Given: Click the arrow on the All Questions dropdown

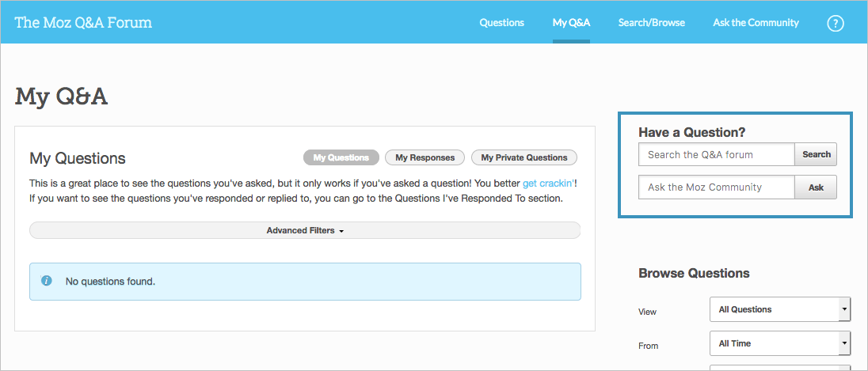Looking at the screenshot, I should pos(844,309).
